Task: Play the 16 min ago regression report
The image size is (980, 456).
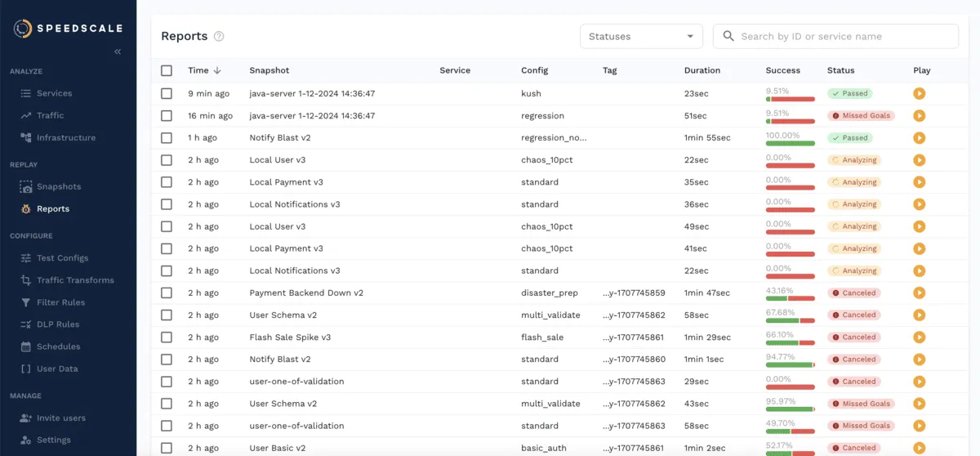Action: click(x=919, y=115)
